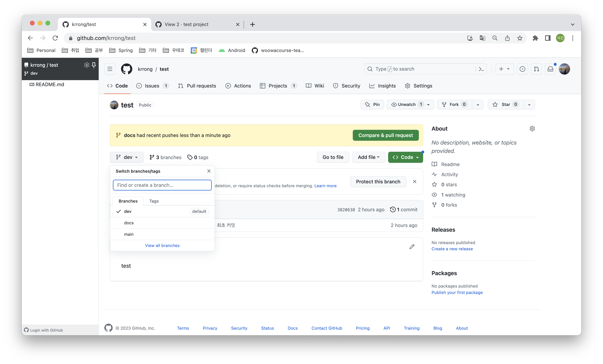Reload the page in Chrome
The image size is (603, 364).
55,38
